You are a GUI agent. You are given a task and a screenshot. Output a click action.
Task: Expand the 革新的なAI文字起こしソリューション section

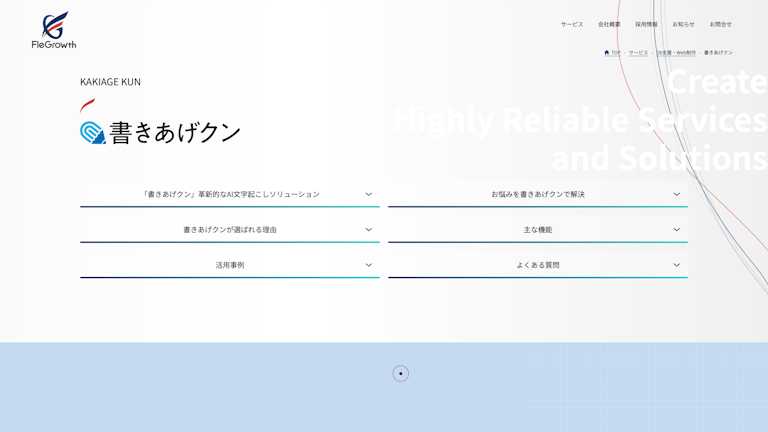click(x=230, y=194)
